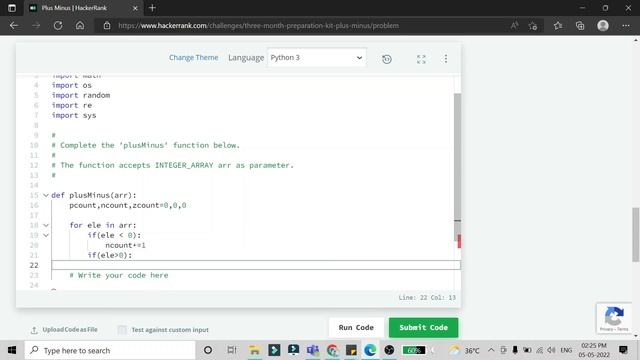
Task: Click the browser address bar URL
Action: (x=258, y=25)
